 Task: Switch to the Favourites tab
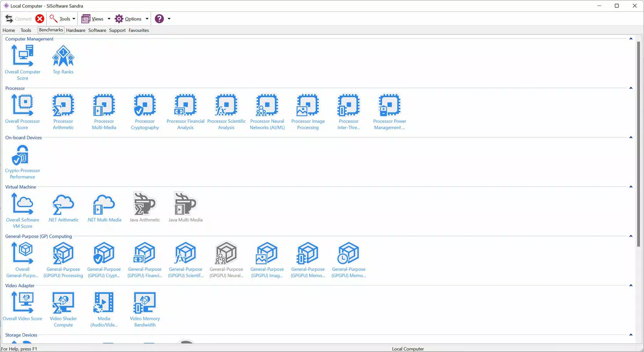[139, 30]
